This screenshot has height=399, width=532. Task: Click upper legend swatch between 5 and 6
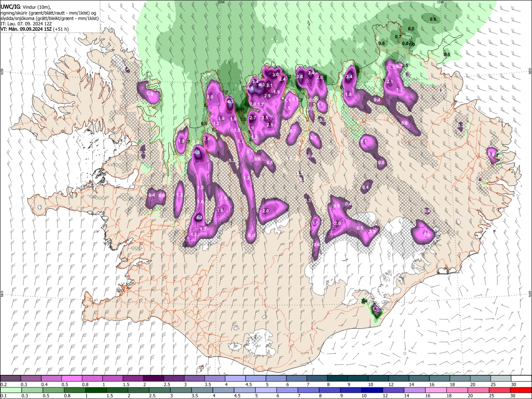[x=276, y=378]
